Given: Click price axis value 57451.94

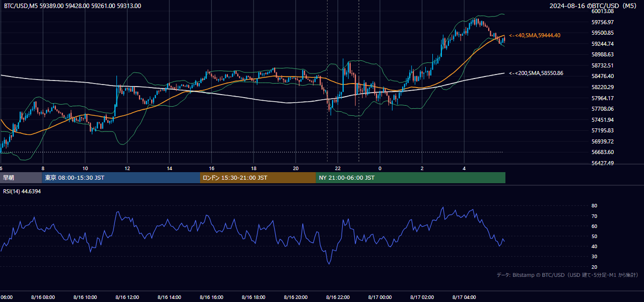Looking at the screenshot, I should point(603,120).
